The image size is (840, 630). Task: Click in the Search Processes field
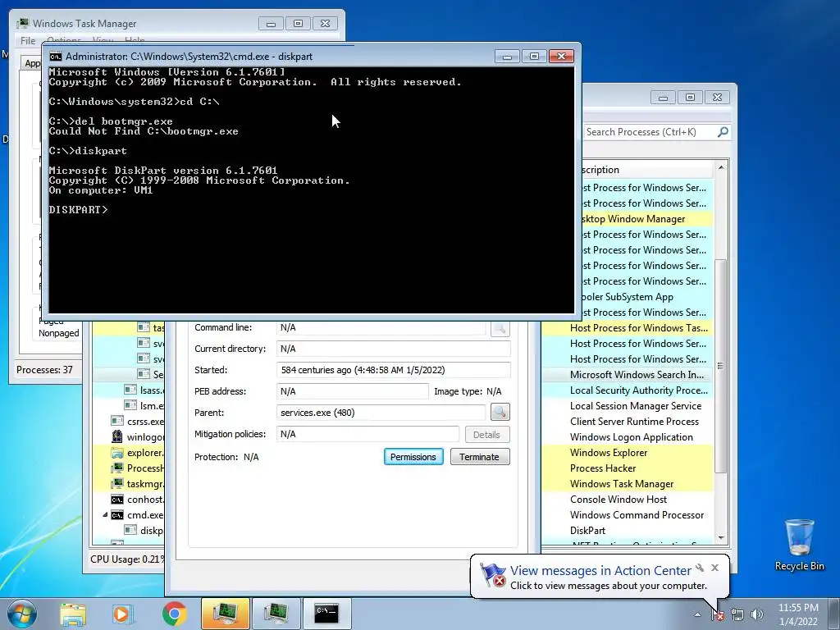coord(650,132)
